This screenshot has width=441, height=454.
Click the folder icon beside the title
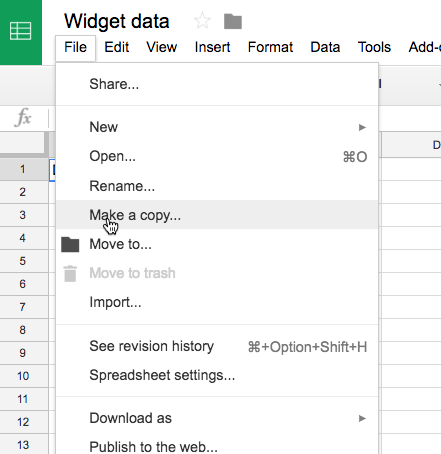(x=233, y=21)
